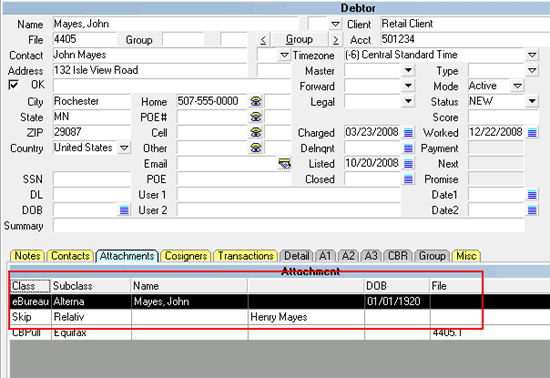This screenshot has width=550, height=378.
Task: Expand the dropdown beside the Contact field
Action: pos(284,55)
